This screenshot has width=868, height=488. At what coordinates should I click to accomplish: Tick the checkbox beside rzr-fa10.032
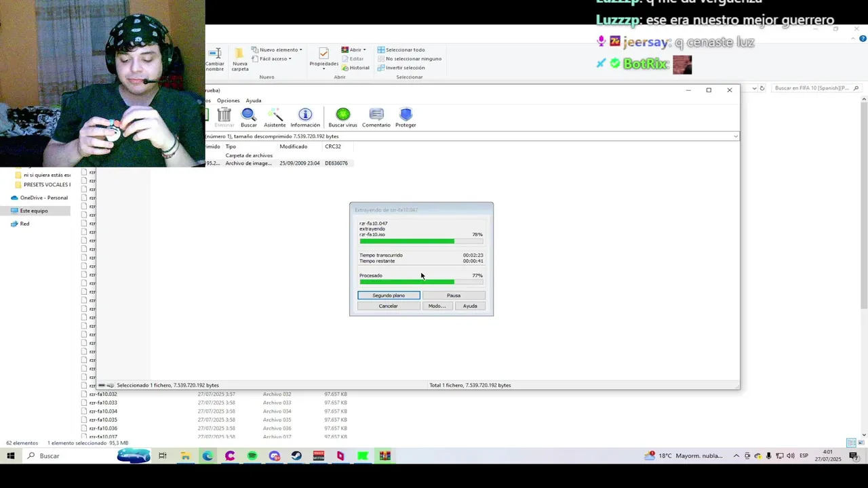coord(84,394)
